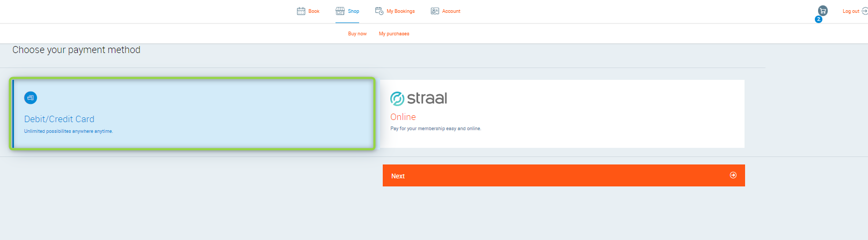Click the Shop storefront icon
868x240 pixels.
pyautogui.click(x=340, y=11)
